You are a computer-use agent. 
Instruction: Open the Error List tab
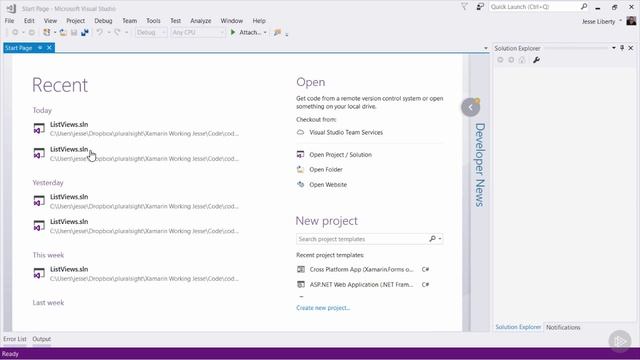tap(15, 339)
